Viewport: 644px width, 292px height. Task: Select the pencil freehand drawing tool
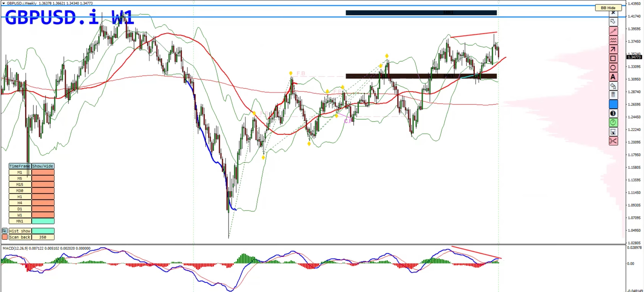(613, 31)
